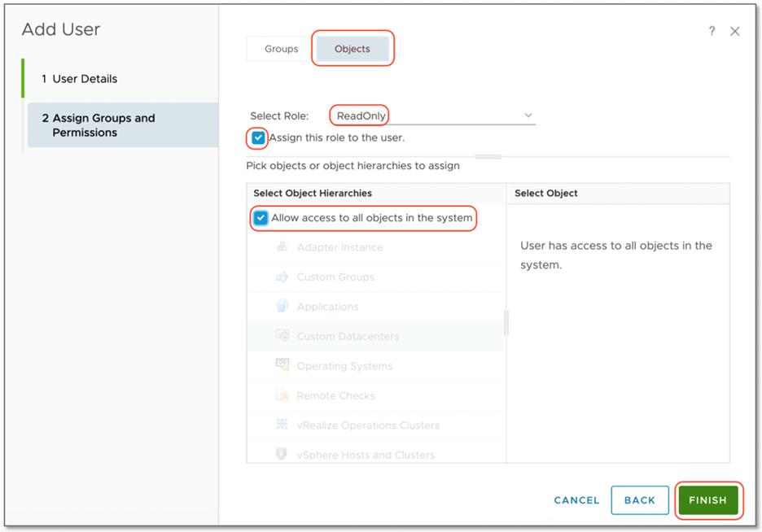Open the help question mark icon

click(x=712, y=30)
